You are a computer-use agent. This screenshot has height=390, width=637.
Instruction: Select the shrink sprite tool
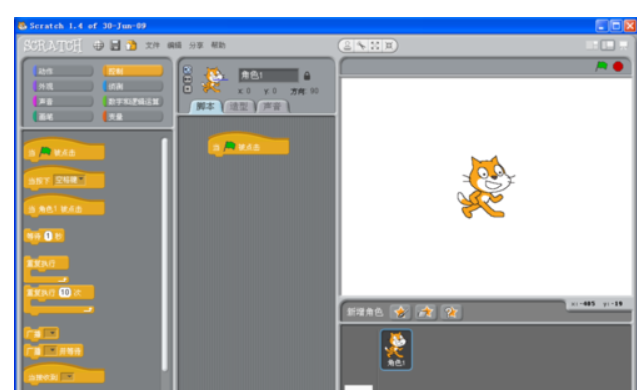[389, 46]
